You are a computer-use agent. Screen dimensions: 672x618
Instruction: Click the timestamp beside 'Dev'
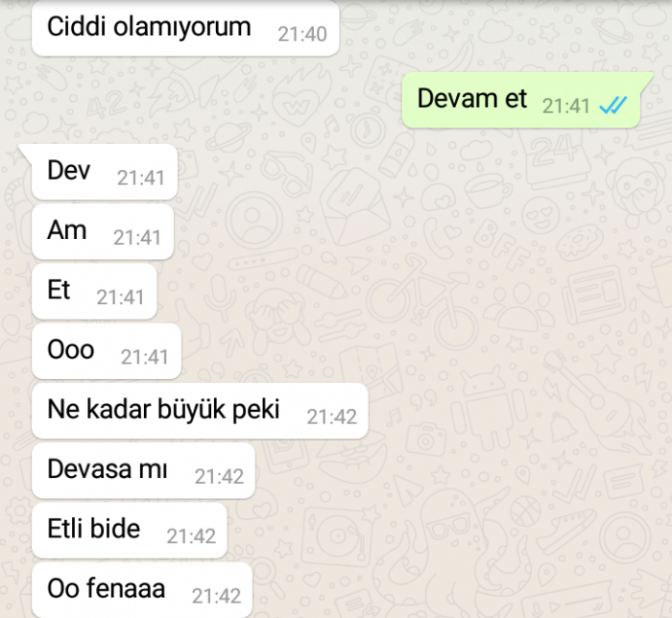click(x=141, y=178)
